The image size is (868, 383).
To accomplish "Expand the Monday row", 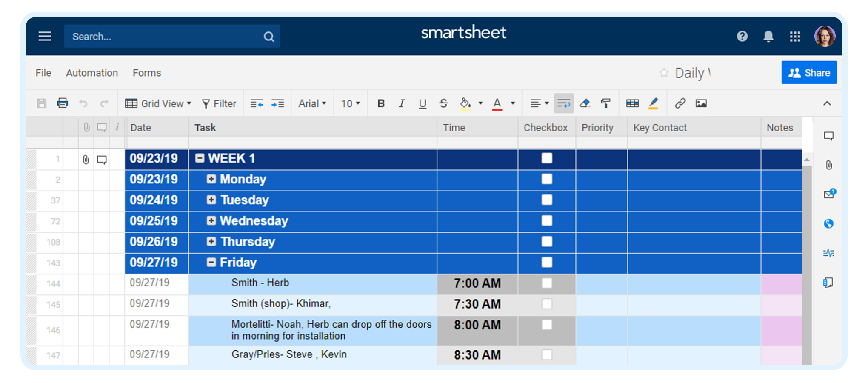I will pyautogui.click(x=211, y=179).
